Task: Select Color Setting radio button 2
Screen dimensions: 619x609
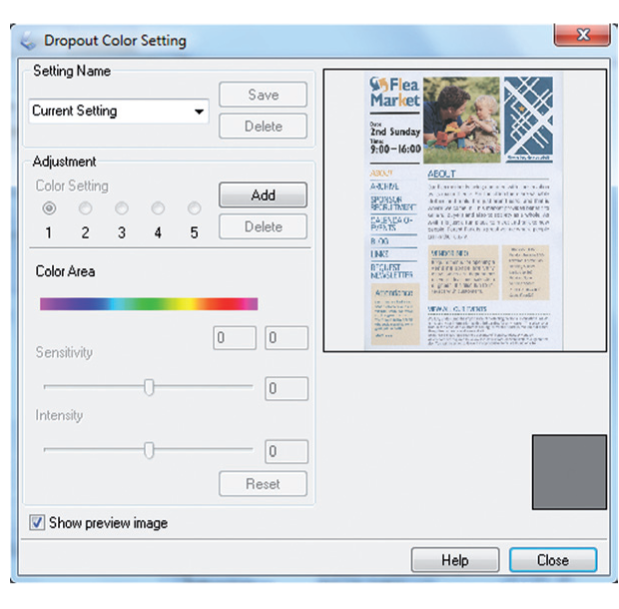Action: [85, 208]
